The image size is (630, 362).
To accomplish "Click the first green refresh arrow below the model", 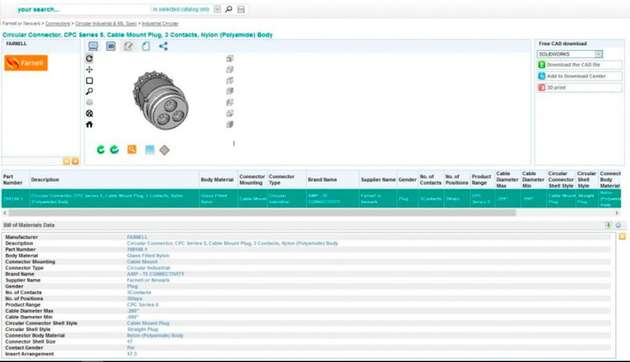I will 100,149.
